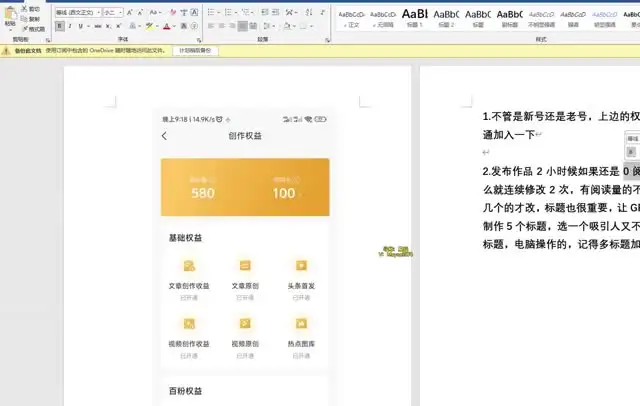Open the font size dropdown
The width and height of the screenshot is (640, 406).
[122, 12]
